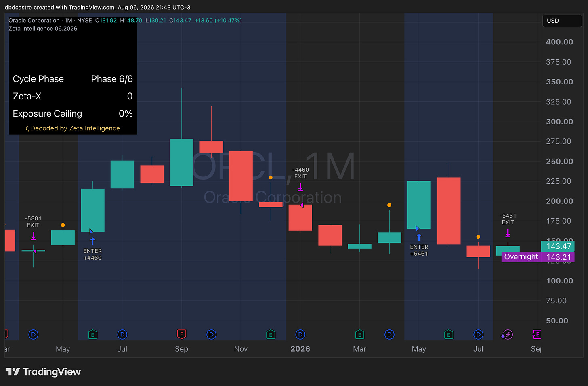Click the green May 2026 candle

[419, 205]
